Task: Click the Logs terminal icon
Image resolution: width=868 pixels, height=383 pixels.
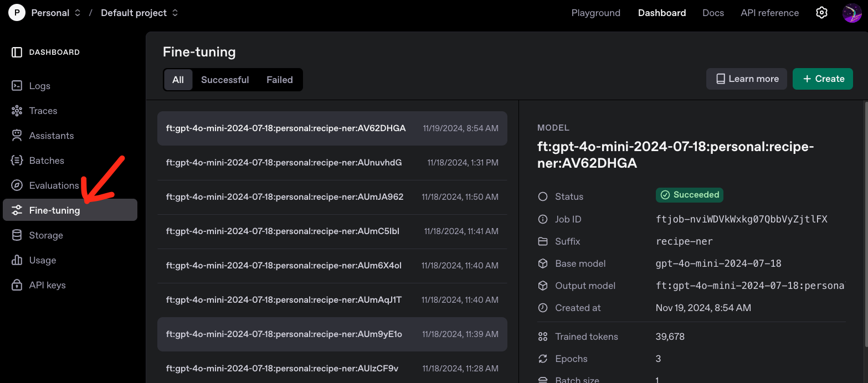Action: tap(17, 86)
